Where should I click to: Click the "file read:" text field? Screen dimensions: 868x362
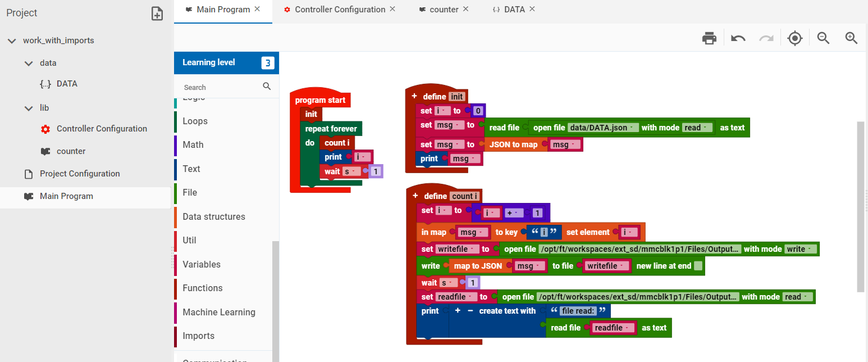click(x=577, y=310)
